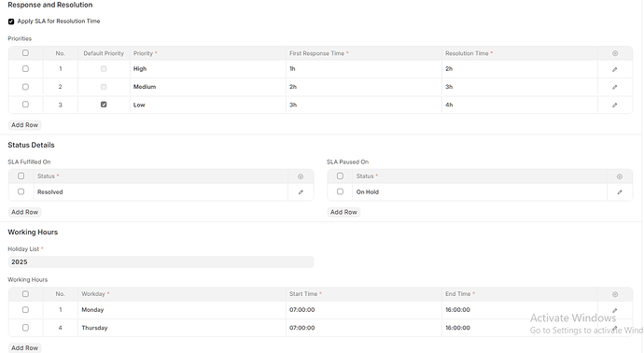Edit the On Hold status row pencil
The height and width of the screenshot is (353, 644).
click(x=620, y=192)
